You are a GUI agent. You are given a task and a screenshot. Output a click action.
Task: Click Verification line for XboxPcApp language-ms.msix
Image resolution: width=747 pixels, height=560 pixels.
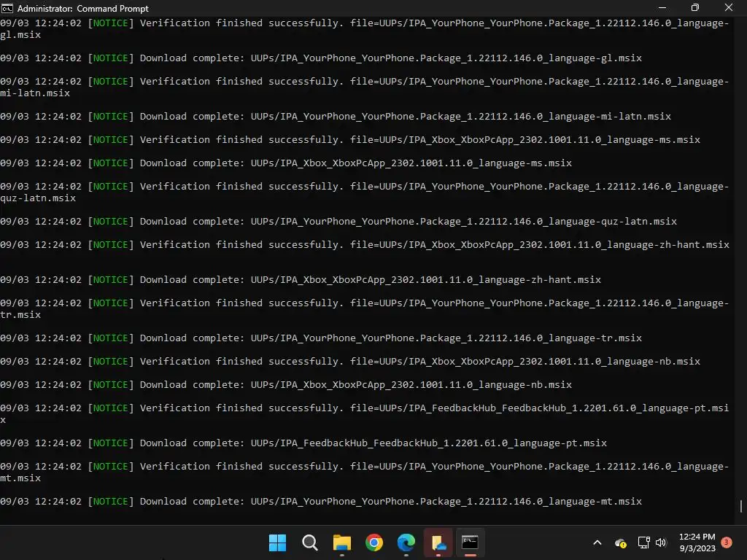pyautogui.click(x=350, y=140)
